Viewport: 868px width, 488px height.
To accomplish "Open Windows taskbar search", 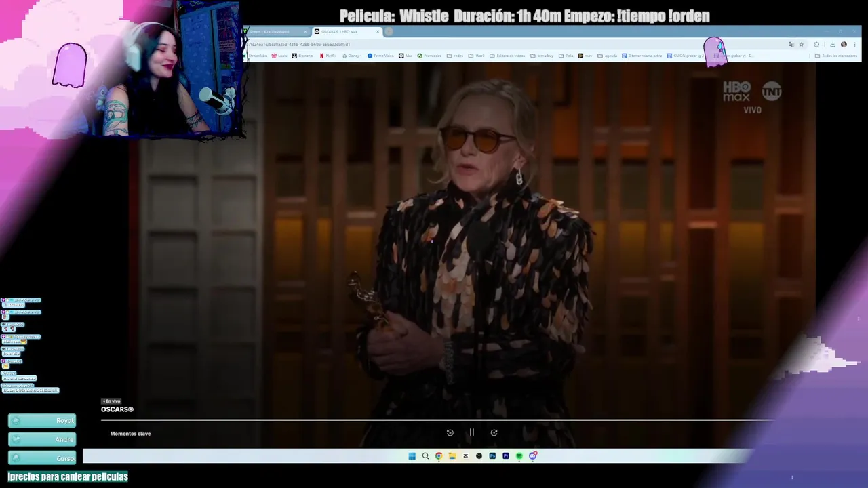I will 425,456.
